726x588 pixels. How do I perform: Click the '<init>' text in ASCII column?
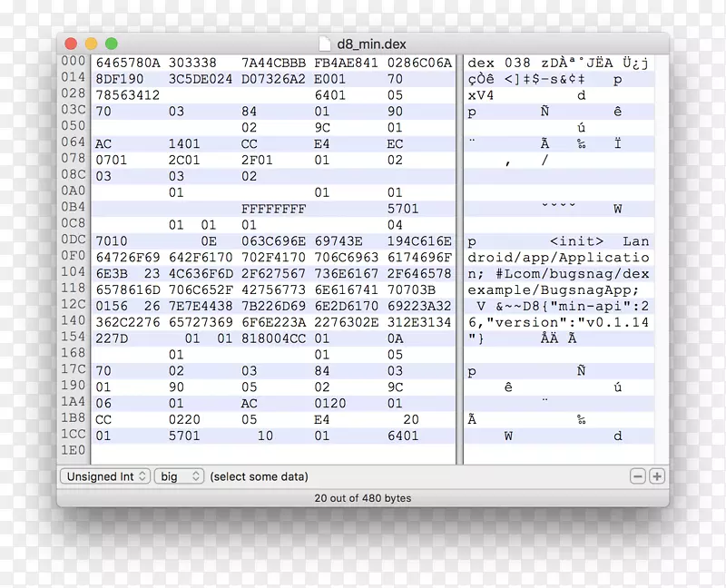click(576, 241)
